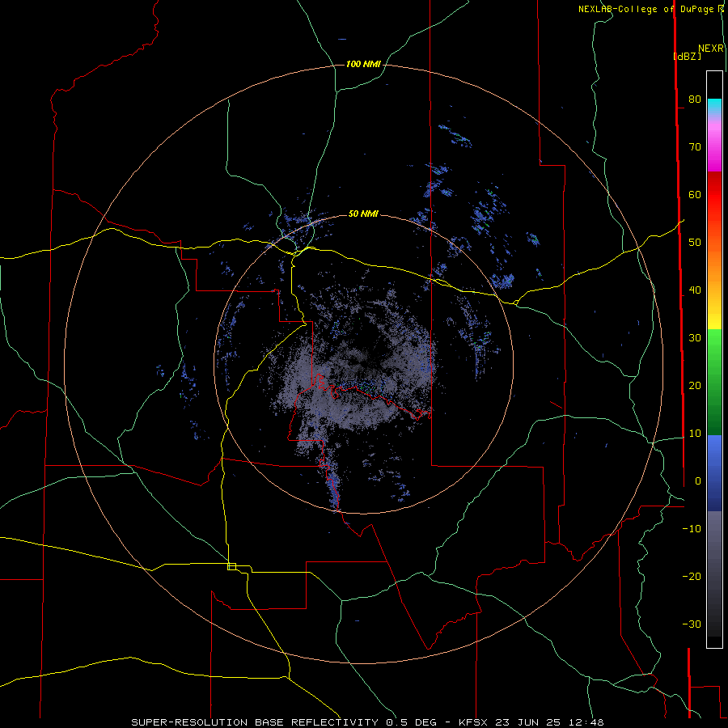
Task: Click the 20 value on the dBZ scale
Action: click(x=695, y=385)
